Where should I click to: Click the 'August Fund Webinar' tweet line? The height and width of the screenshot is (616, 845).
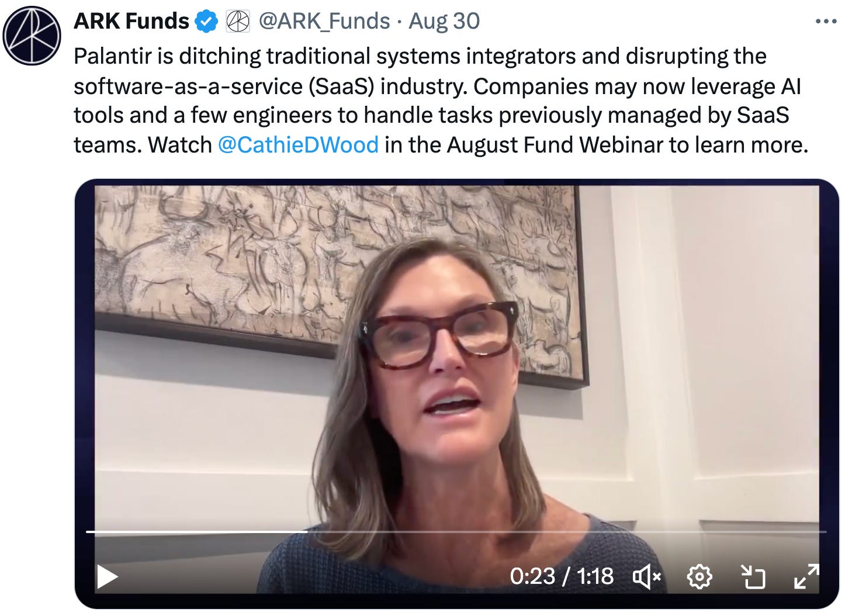pyautogui.click(x=441, y=145)
